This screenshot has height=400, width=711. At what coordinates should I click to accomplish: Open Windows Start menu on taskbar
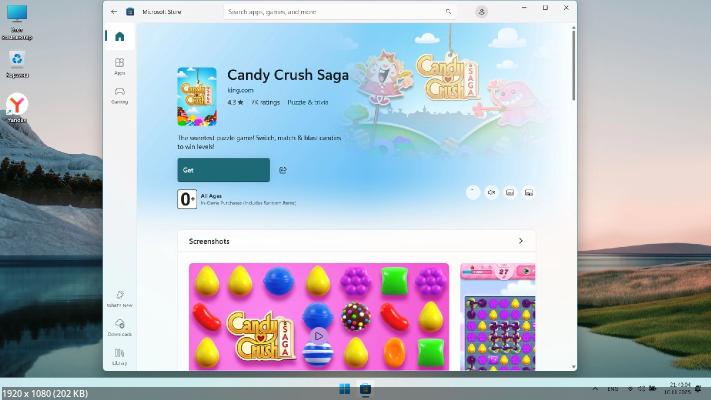tap(345, 388)
